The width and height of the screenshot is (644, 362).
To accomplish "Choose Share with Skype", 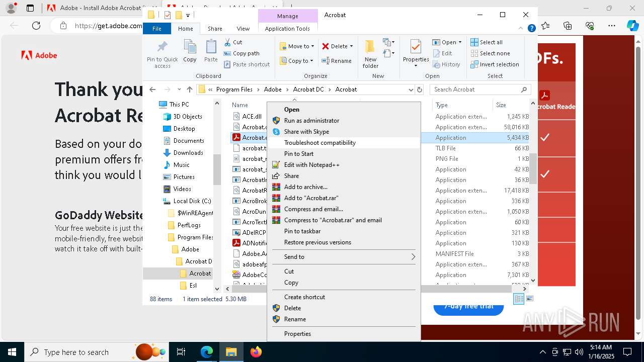I will (344, 131).
